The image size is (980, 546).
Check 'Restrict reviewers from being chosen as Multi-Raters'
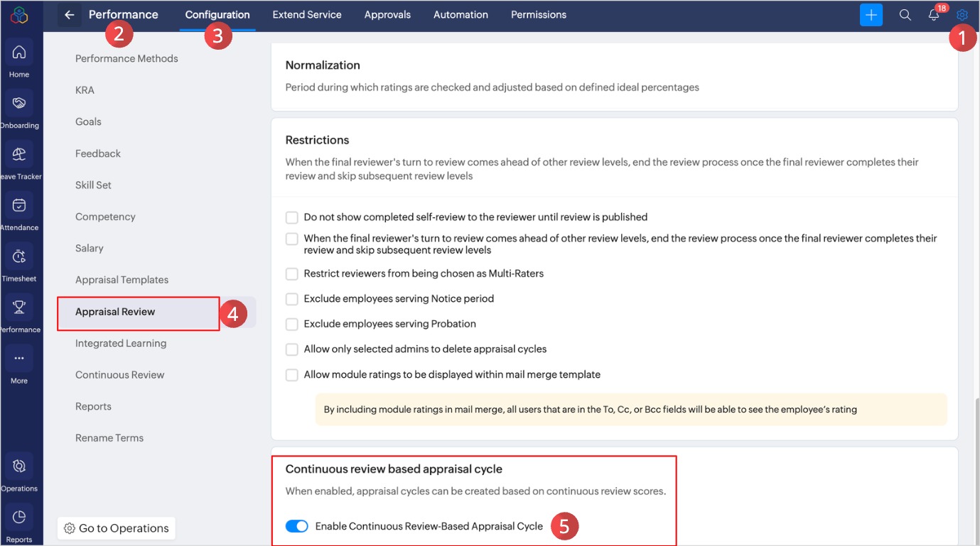point(291,273)
